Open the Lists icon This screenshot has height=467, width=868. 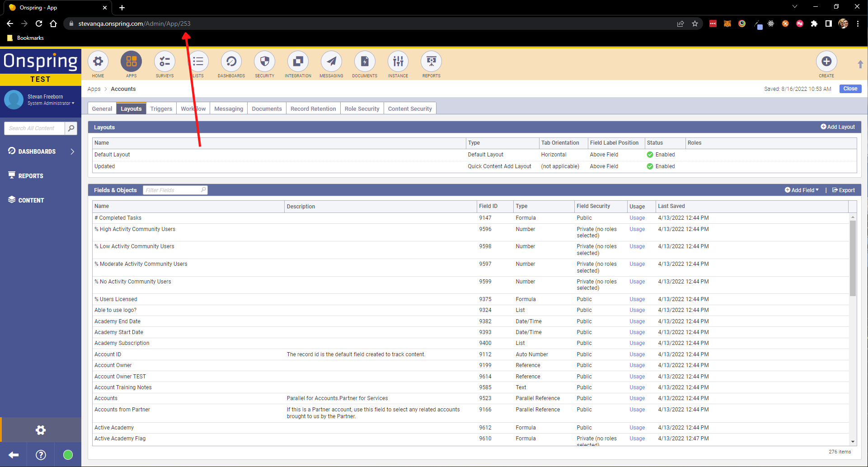(198, 61)
